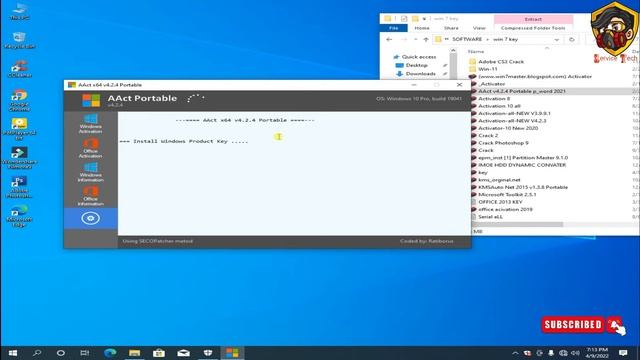Open the Extract contextual tab
Viewport: 640px width, 360px height.
click(x=533, y=19)
